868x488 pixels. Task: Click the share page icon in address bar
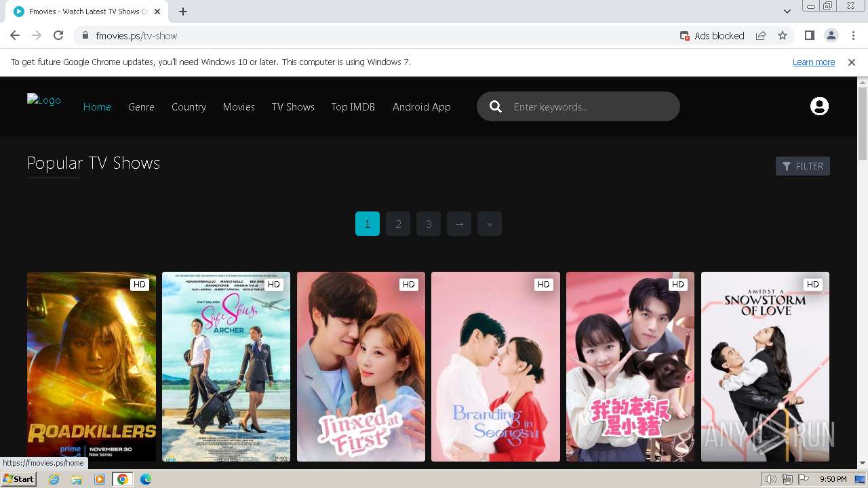tap(761, 36)
